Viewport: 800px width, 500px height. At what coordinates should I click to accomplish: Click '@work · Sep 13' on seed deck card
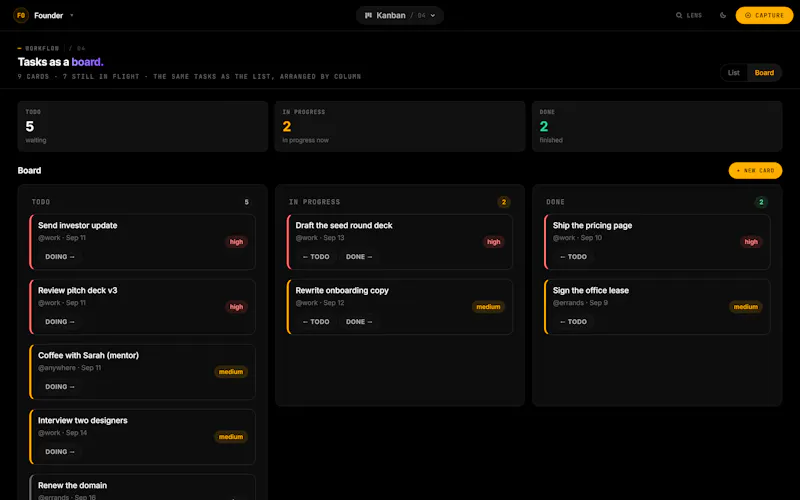(x=320, y=238)
